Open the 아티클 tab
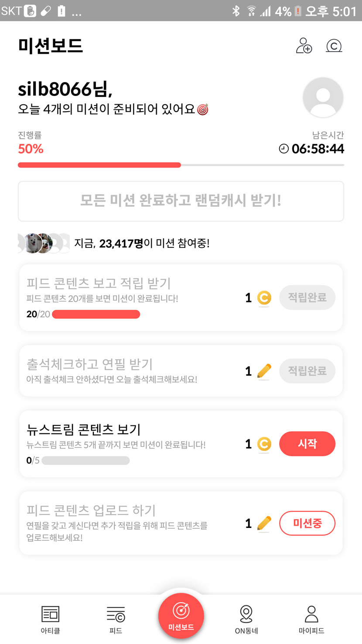 pyautogui.click(x=50, y=619)
